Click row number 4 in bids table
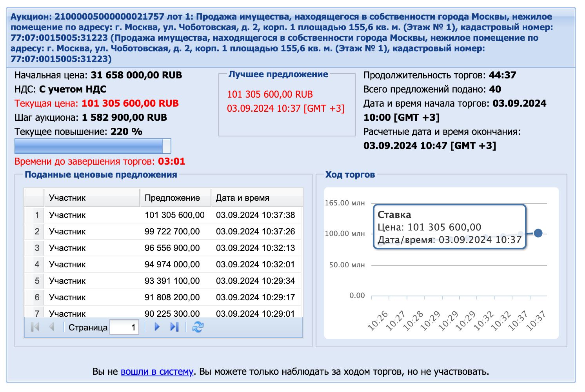This screenshot has height=392, width=585. coord(37,264)
